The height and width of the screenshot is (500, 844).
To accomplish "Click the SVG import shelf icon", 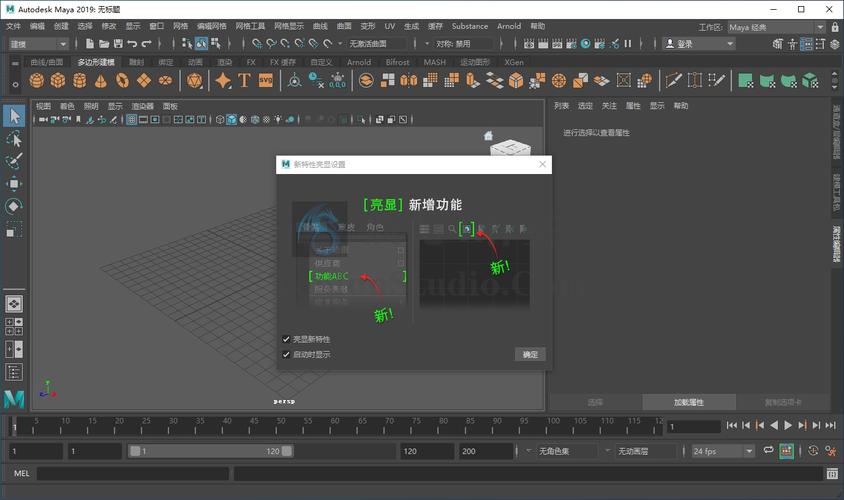I will click(x=266, y=81).
